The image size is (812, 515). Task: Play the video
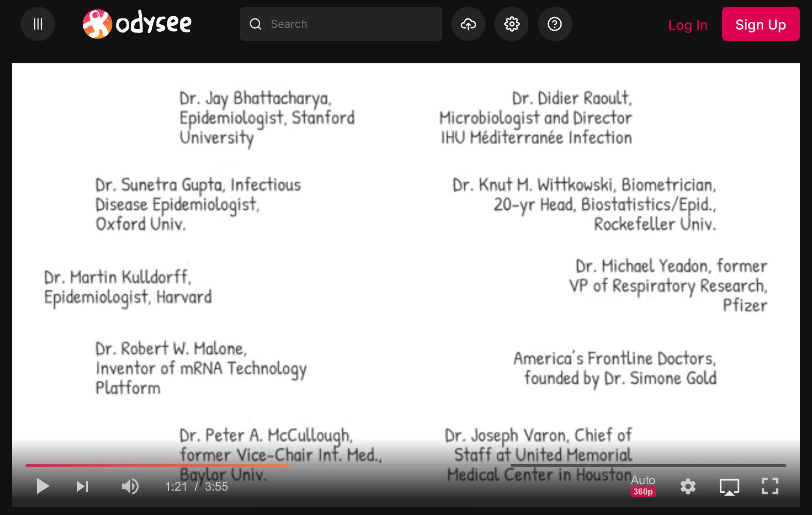pos(42,486)
